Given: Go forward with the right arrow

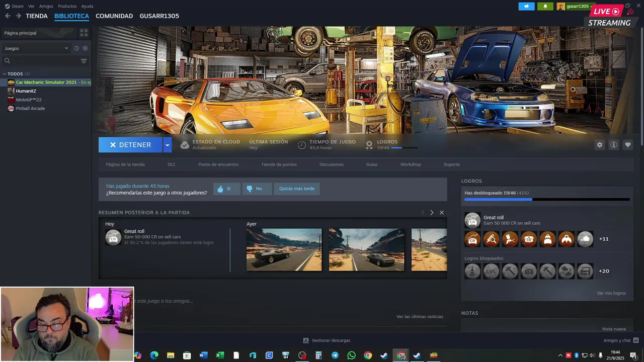Looking at the screenshot, I should 18,16.
